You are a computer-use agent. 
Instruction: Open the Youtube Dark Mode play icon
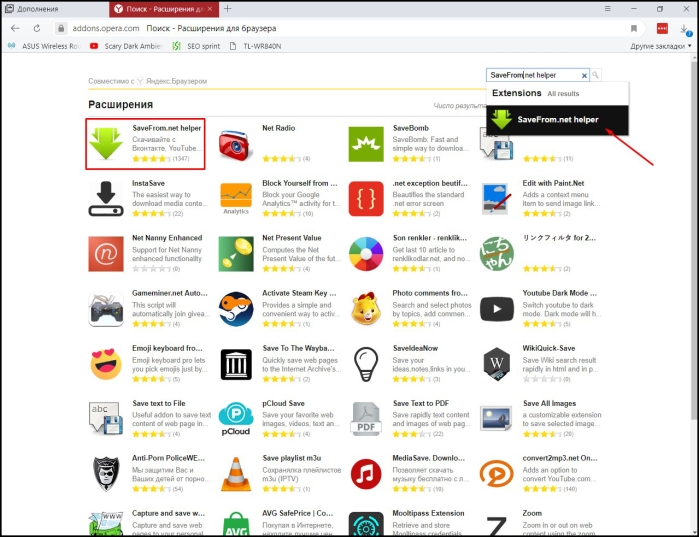coord(497,309)
